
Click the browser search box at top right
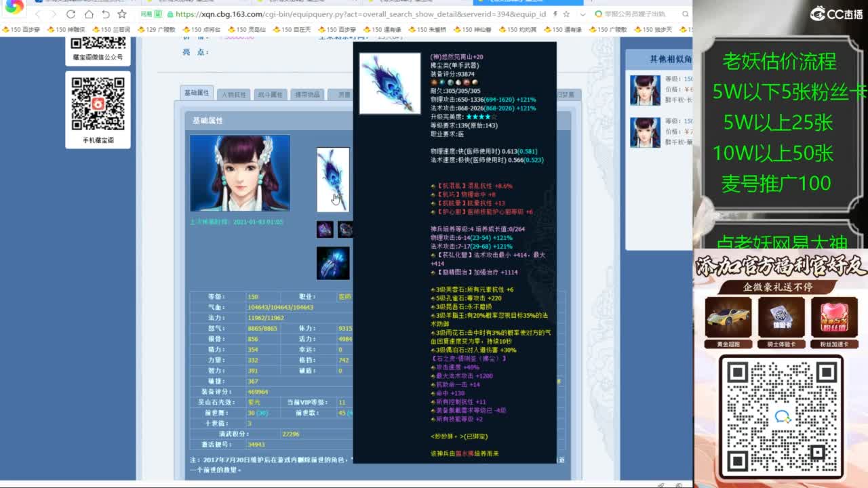pyautogui.click(x=637, y=14)
